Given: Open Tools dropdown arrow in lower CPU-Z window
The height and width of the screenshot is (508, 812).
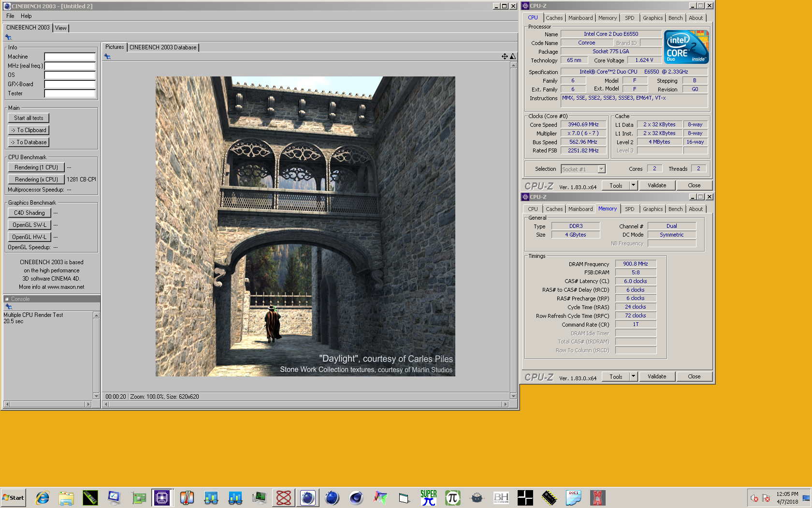Looking at the screenshot, I should [634, 376].
